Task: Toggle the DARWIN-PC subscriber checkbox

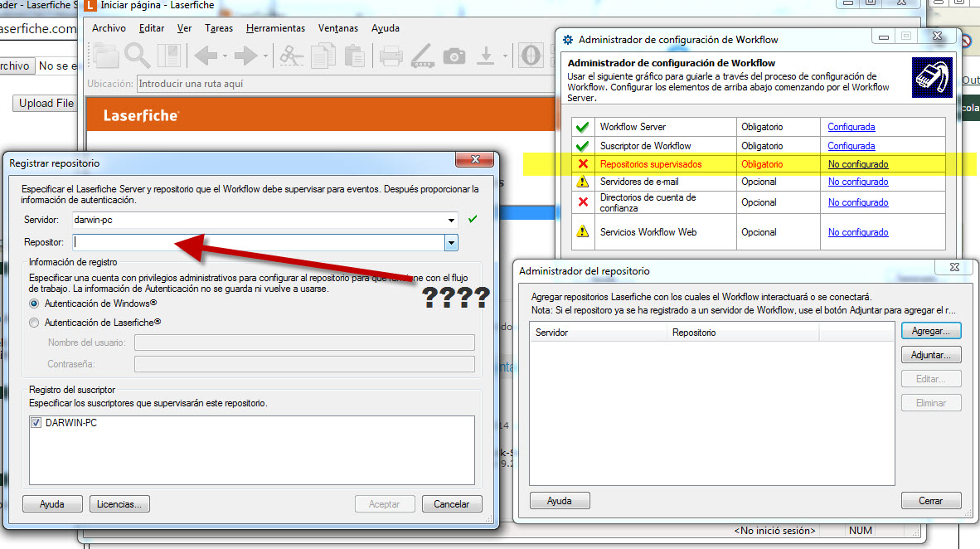Action: [36, 423]
